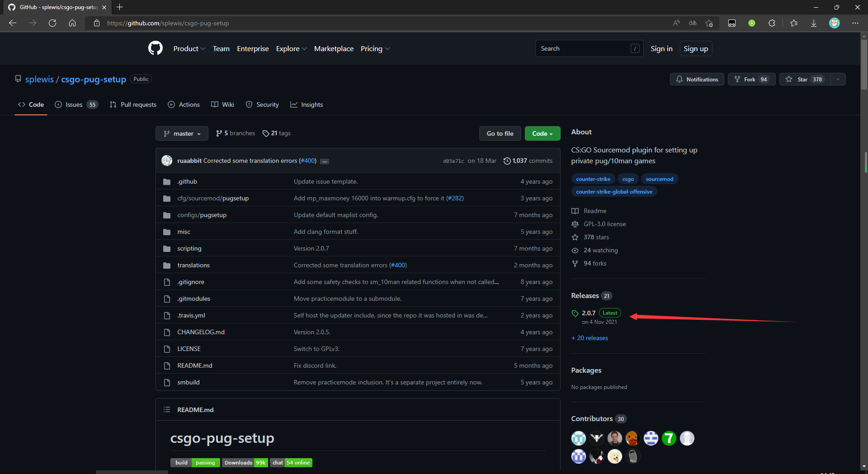Click the translate icon in address bar
This screenshot has width=868, height=474.
pos(693,23)
